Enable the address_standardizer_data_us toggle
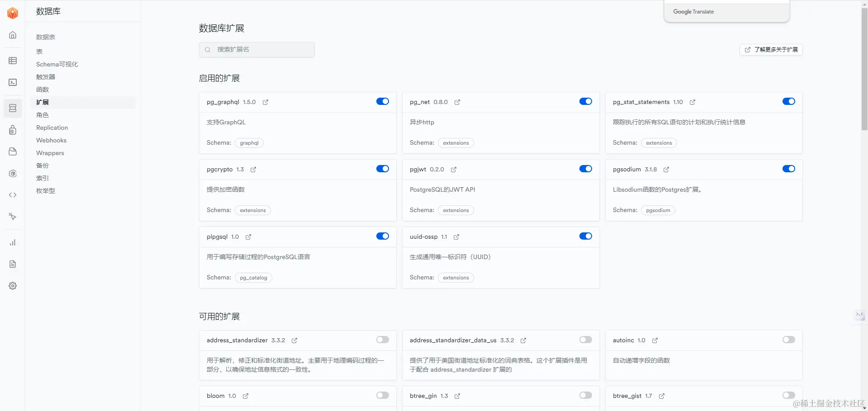This screenshot has width=868, height=411. tap(586, 340)
